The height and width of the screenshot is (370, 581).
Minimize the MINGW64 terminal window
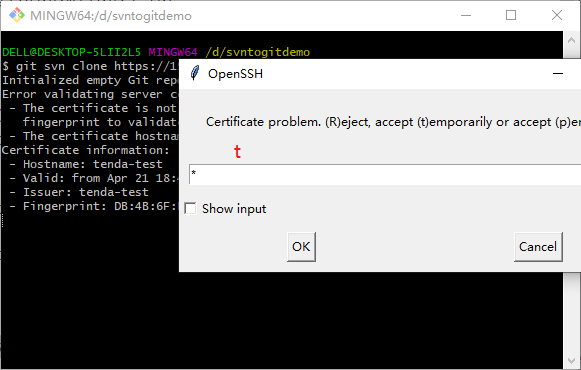pyautogui.click(x=466, y=16)
